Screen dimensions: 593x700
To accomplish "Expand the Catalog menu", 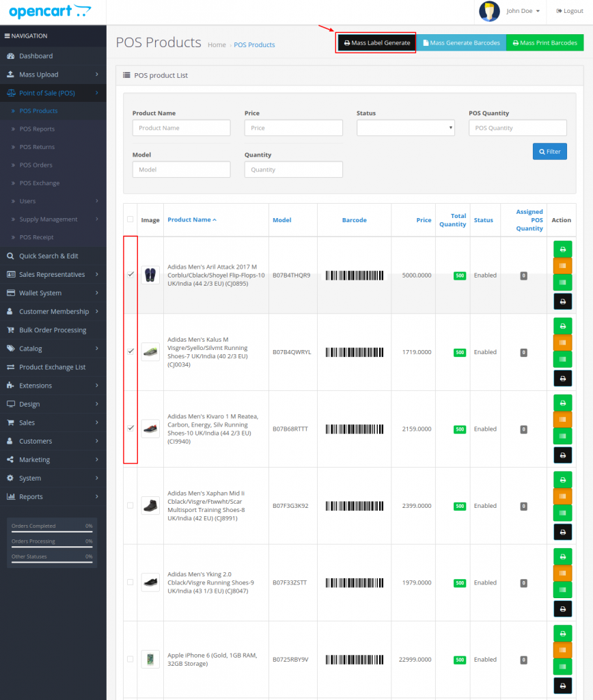I will tap(53, 348).
